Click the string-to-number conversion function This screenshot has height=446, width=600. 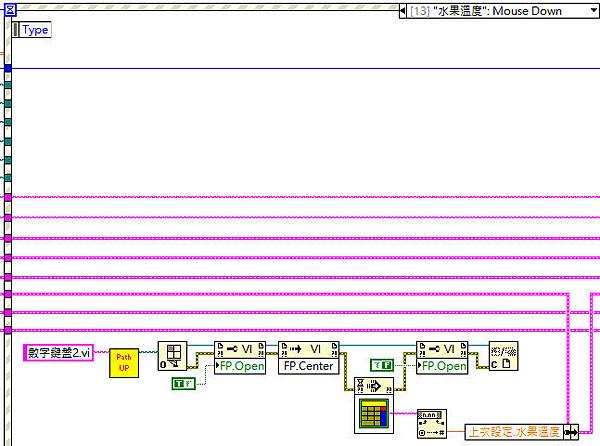click(x=432, y=424)
